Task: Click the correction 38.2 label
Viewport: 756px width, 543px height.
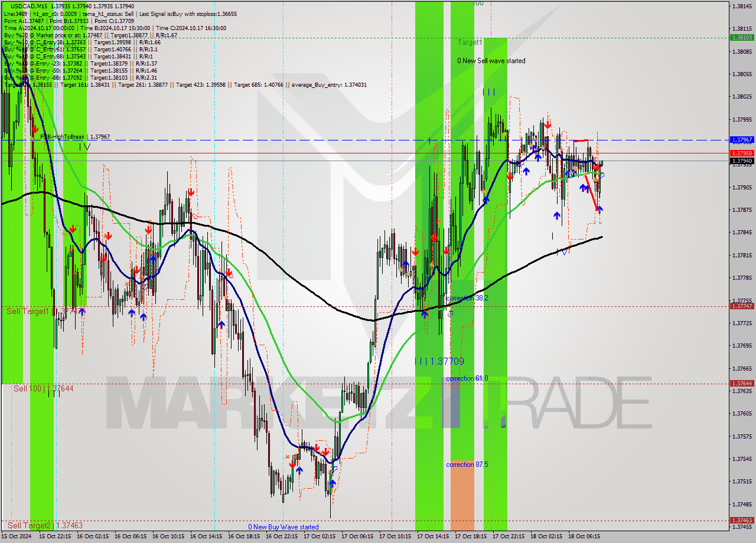Action: pyautogui.click(x=467, y=298)
